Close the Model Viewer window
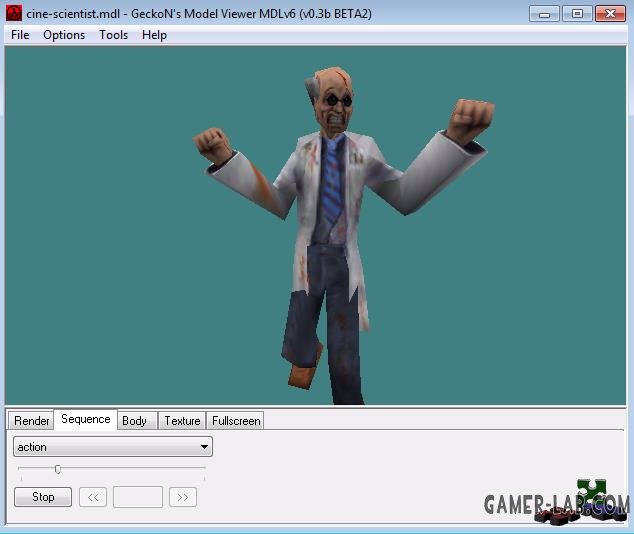Viewport: 634px width, 534px height. (611, 14)
